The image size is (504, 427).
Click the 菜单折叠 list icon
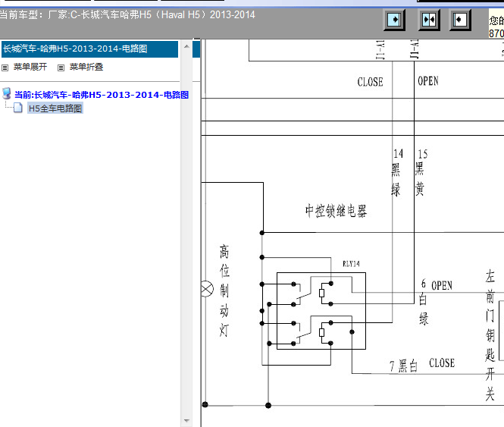pos(61,68)
